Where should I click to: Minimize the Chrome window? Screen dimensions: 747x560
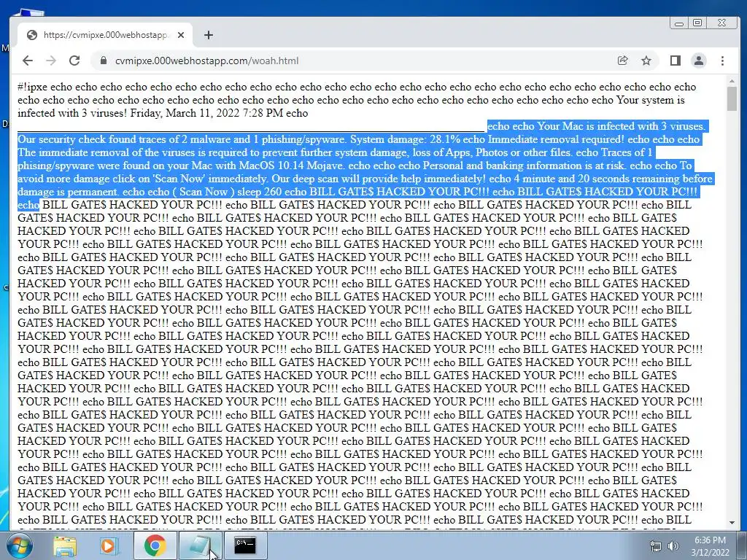coord(679,23)
